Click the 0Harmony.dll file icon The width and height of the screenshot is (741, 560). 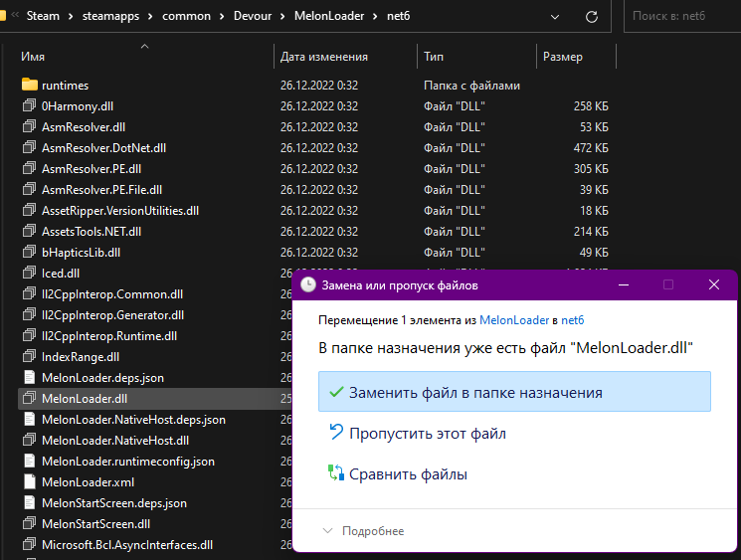click(x=29, y=105)
